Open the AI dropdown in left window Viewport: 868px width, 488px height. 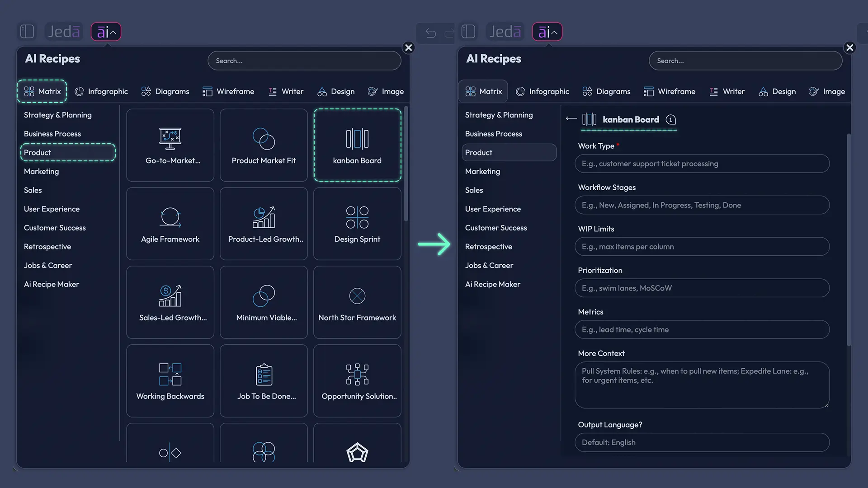[x=106, y=32]
